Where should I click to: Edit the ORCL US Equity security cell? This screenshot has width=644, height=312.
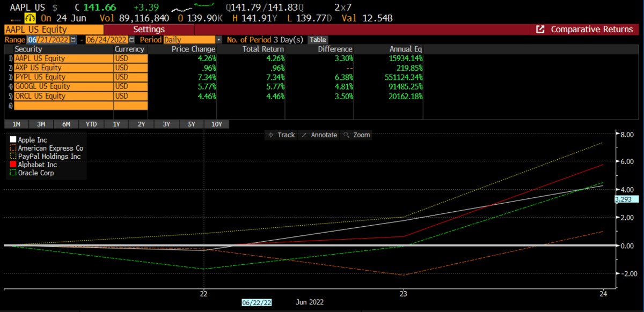coord(63,96)
